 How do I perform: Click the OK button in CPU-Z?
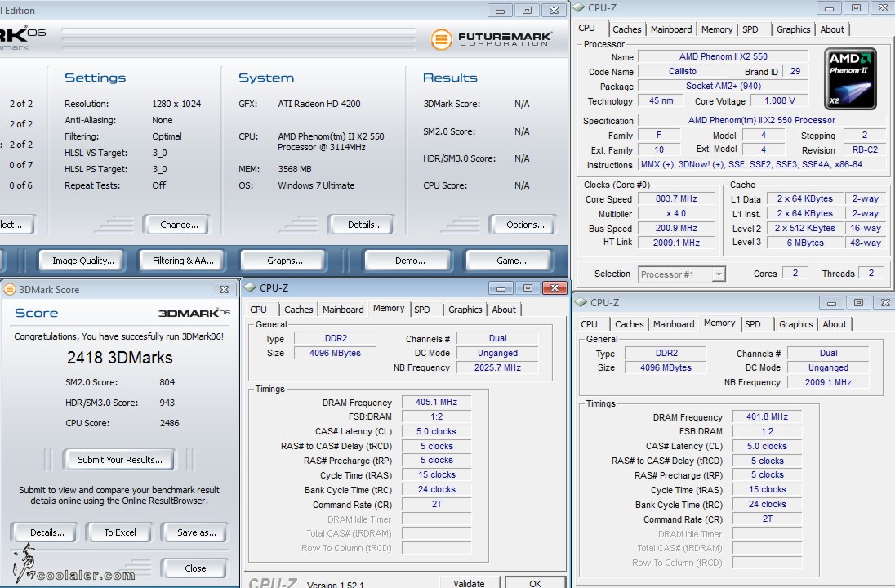tap(535, 583)
